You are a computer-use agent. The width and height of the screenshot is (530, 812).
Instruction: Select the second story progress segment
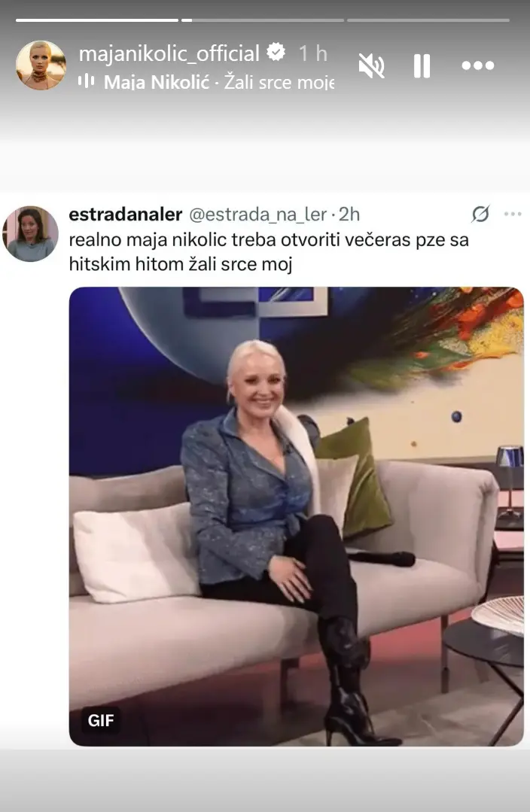(x=263, y=20)
